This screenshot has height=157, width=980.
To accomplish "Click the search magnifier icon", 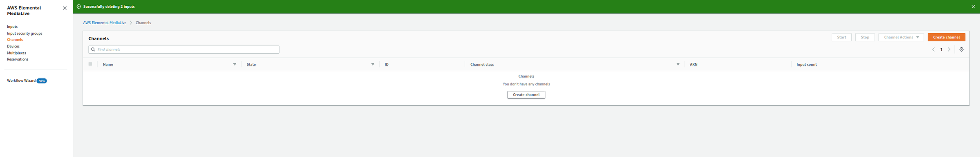I will (x=93, y=49).
